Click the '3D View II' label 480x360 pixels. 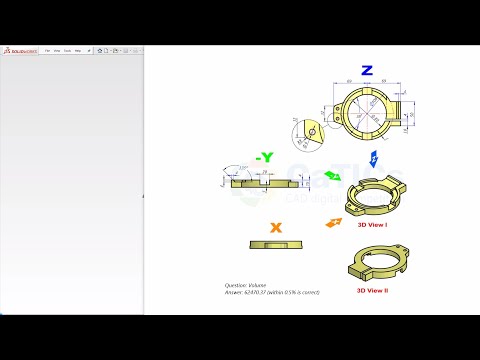pos(372,290)
